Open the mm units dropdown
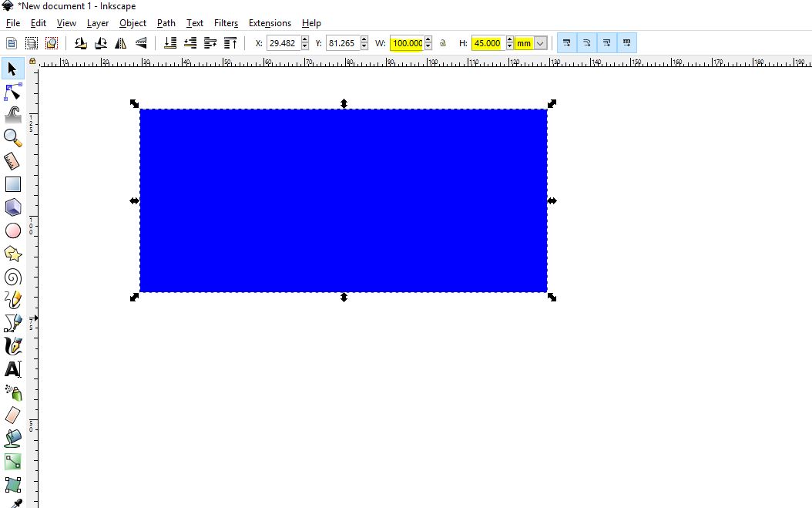The image size is (812, 508). [540, 44]
